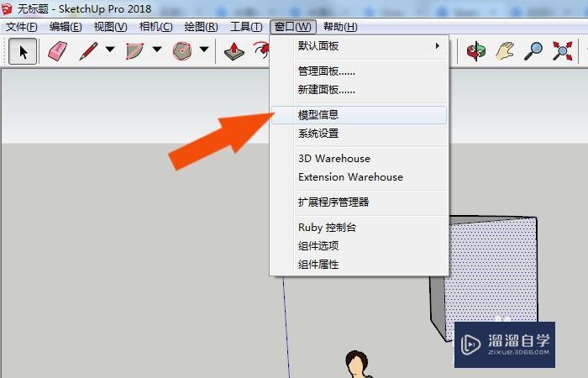Select the Orbit camera tool
Image resolution: width=588 pixels, height=378 pixels.
coord(476,51)
